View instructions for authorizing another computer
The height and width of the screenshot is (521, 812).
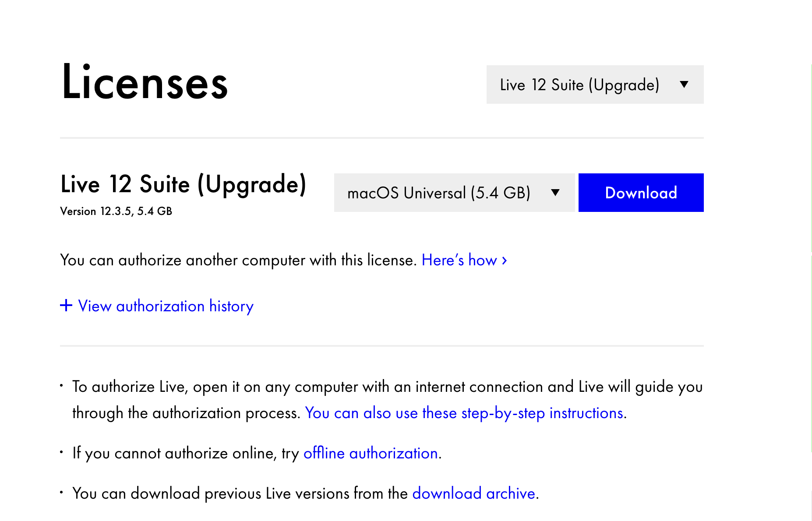[x=459, y=260]
